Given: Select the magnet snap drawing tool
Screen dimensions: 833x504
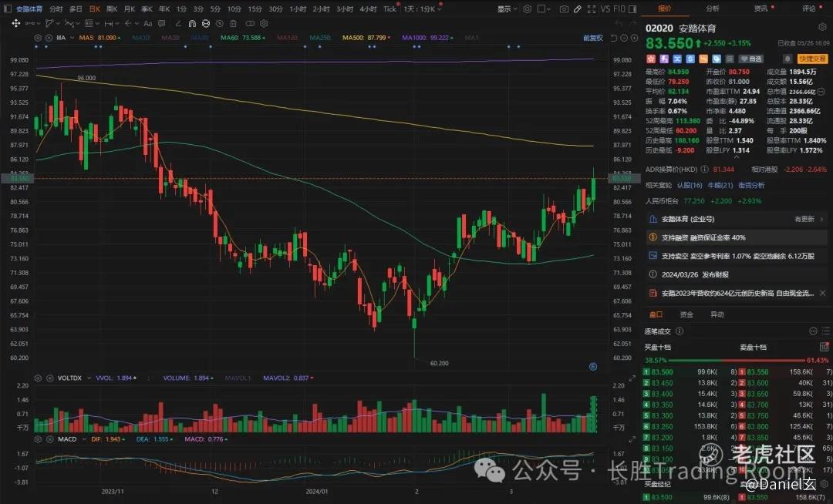Looking at the screenshot, I should pyautogui.click(x=192, y=23).
